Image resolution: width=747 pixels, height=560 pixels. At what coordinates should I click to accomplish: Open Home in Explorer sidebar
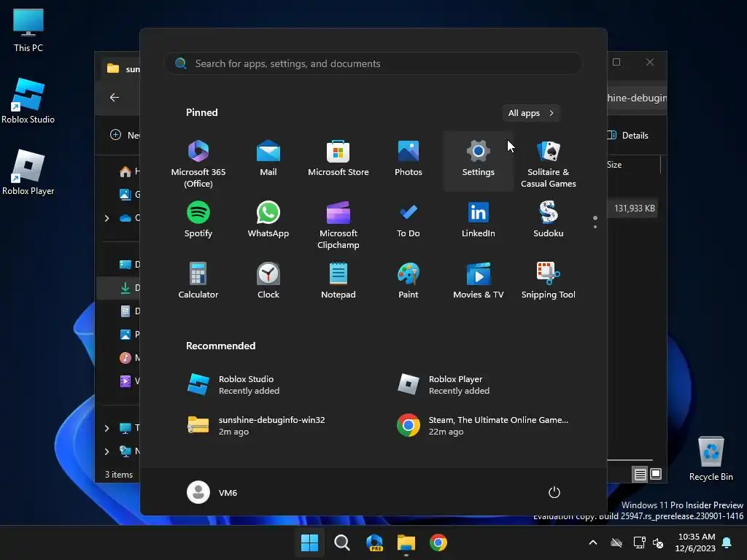128,171
